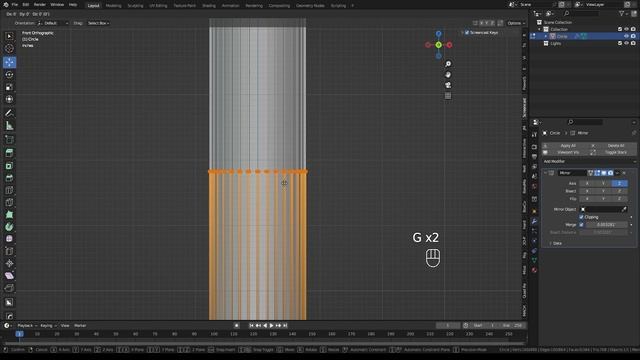Toggle visibility eye for Lights collection
The image size is (640, 360).
(627, 43)
